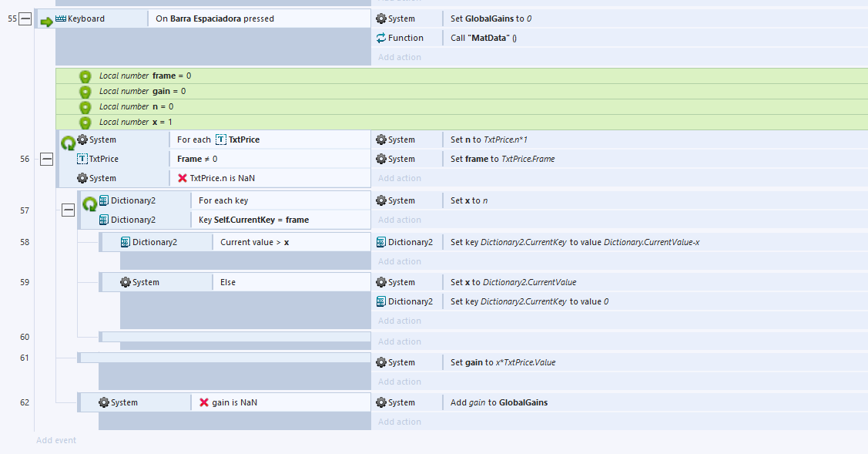
Task: Select the local variable icon for frame
Action: (x=85, y=76)
